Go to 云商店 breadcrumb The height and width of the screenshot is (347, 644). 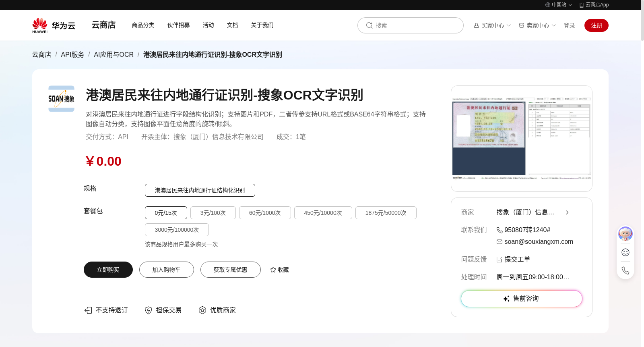[x=42, y=54]
